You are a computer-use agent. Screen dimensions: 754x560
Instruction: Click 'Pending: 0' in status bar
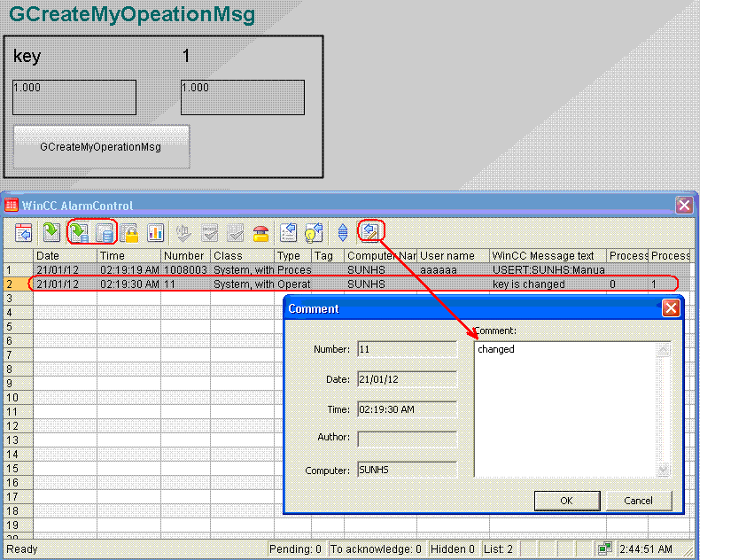click(x=295, y=548)
